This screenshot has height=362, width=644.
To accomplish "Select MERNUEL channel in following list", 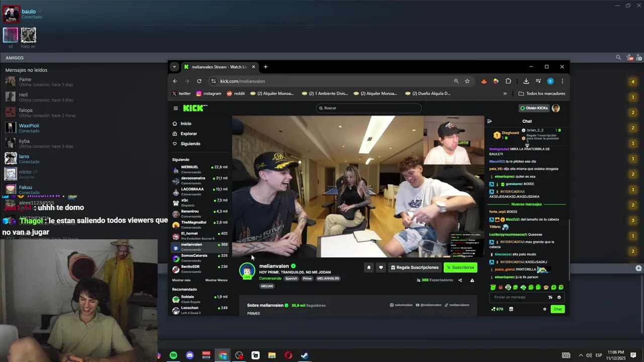I will click(x=200, y=169).
